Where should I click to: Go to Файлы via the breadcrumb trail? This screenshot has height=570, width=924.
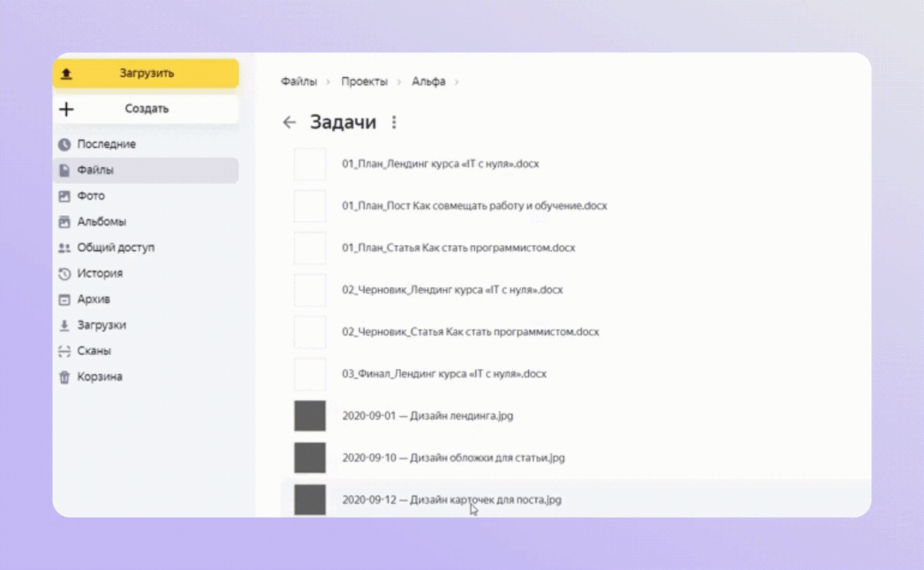point(300,81)
